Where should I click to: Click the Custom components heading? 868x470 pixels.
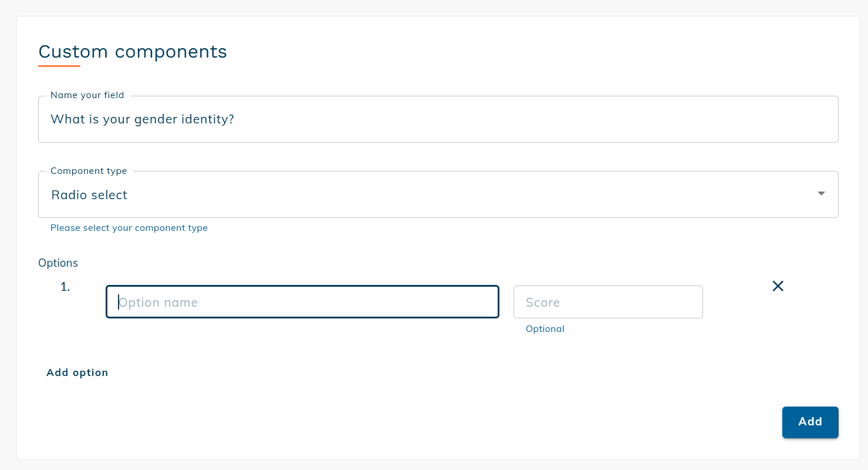133,52
